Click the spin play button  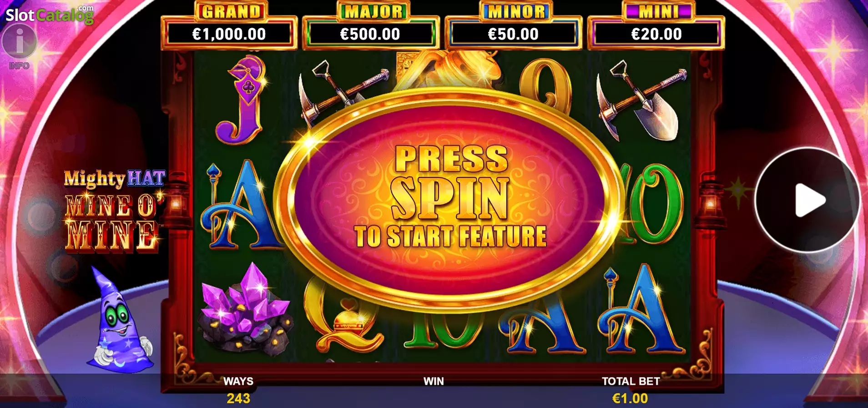click(808, 200)
